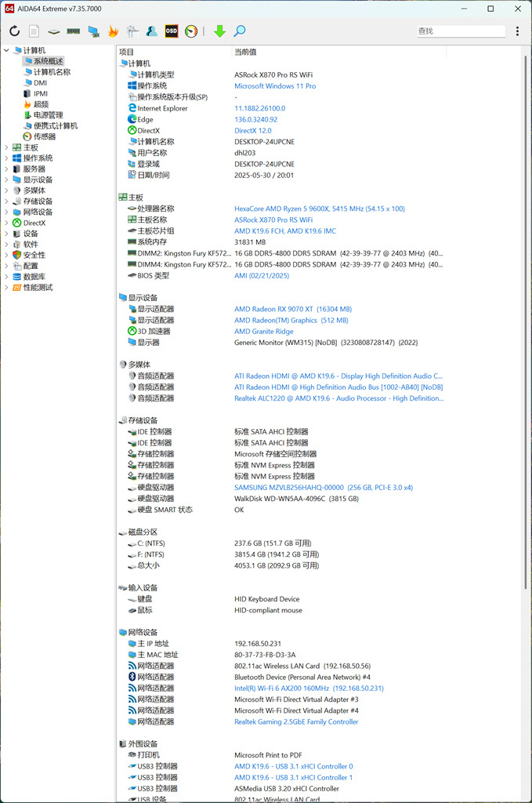Open the AMD Radeon RX 9070 XT link

coord(293,309)
